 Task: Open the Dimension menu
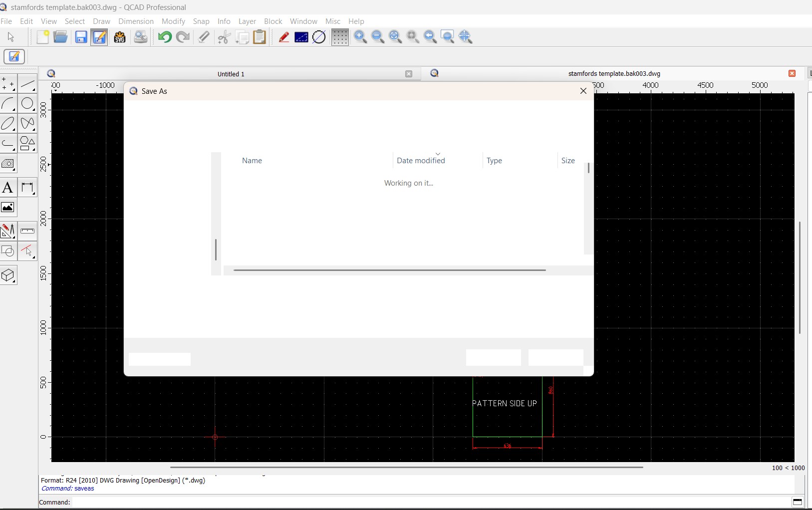(x=136, y=21)
